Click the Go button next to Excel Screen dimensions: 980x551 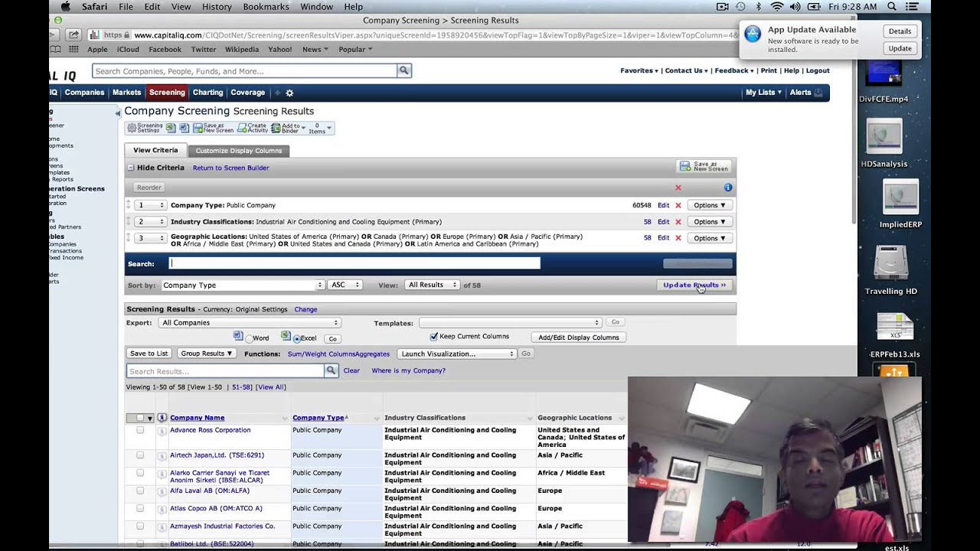[332, 338]
